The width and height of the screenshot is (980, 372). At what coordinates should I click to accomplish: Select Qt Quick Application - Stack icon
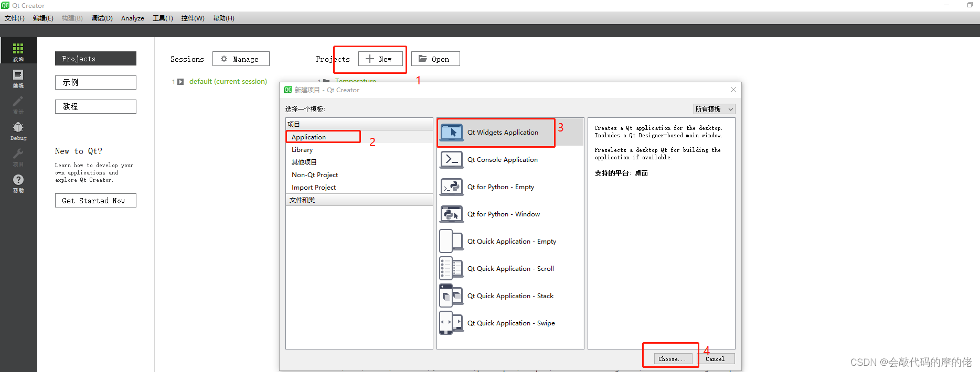click(x=452, y=296)
